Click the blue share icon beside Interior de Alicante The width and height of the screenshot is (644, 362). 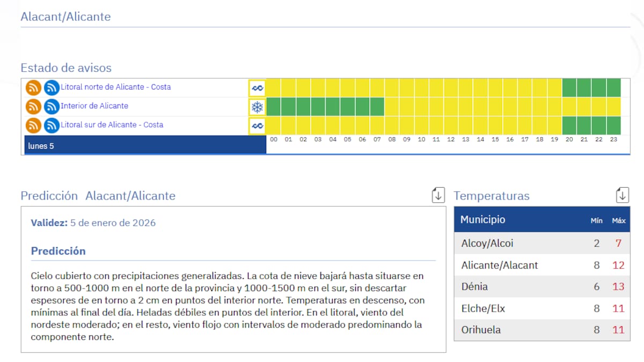[x=51, y=106]
